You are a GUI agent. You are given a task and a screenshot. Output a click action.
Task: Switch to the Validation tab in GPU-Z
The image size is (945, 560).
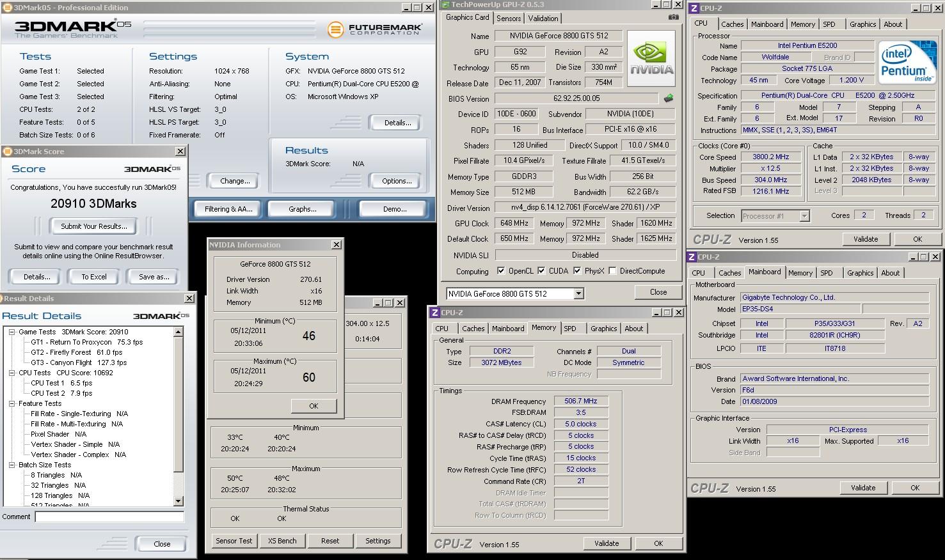pyautogui.click(x=543, y=19)
